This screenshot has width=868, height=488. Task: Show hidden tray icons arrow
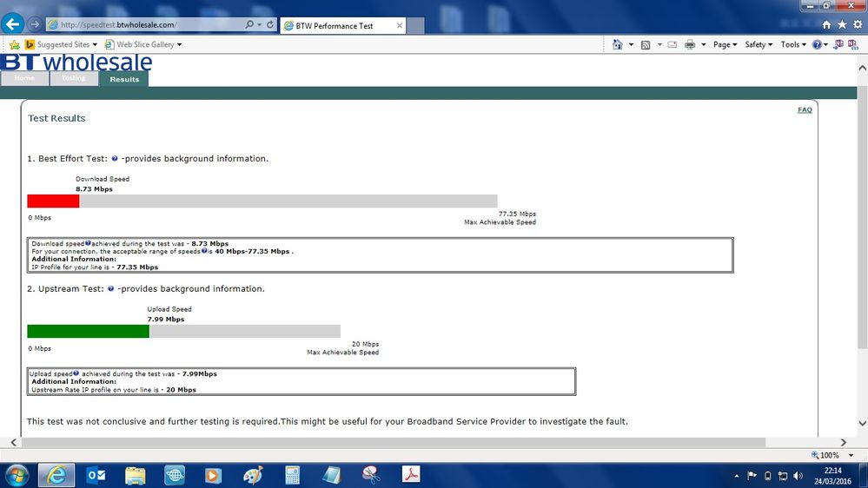click(x=736, y=476)
